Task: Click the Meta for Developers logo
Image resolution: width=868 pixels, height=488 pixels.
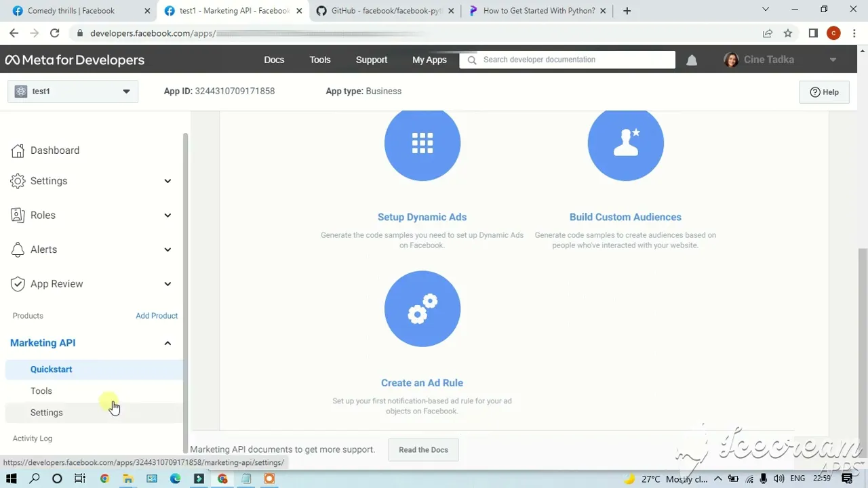Action: click(x=75, y=60)
